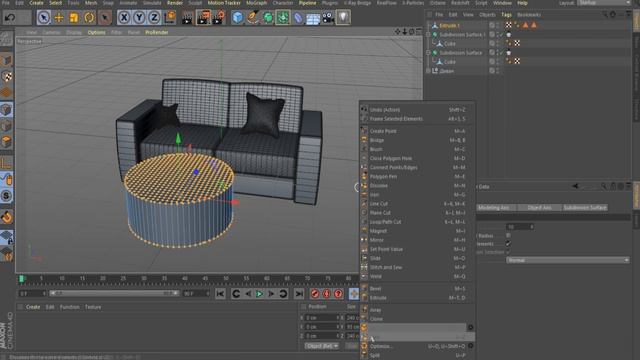Click the Floor environment icon
Screen dimensions: 640x360
pos(313,18)
